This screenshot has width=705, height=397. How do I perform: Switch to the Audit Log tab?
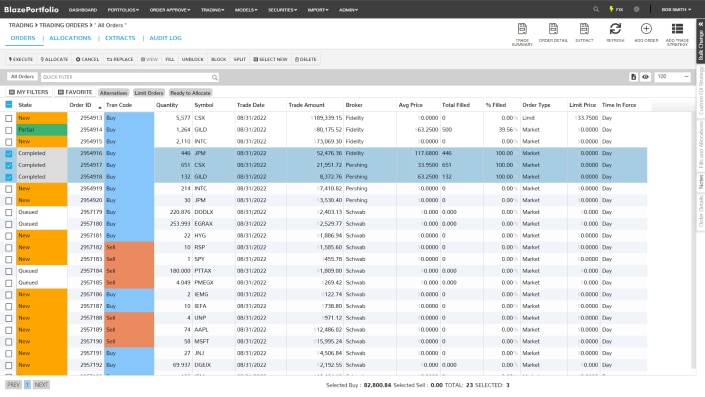pyautogui.click(x=165, y=38)
